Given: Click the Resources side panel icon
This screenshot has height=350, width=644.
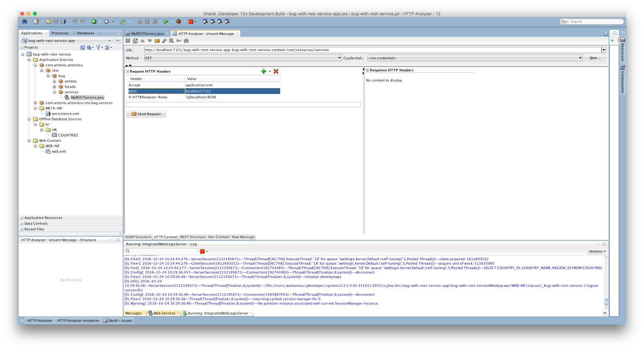Looking at the screenshot, I should tap(623, 40).
